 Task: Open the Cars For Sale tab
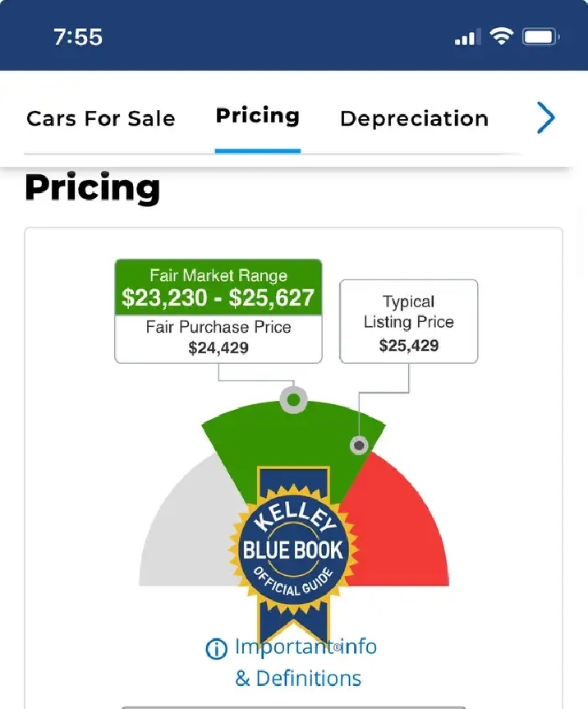click(101, 119)
